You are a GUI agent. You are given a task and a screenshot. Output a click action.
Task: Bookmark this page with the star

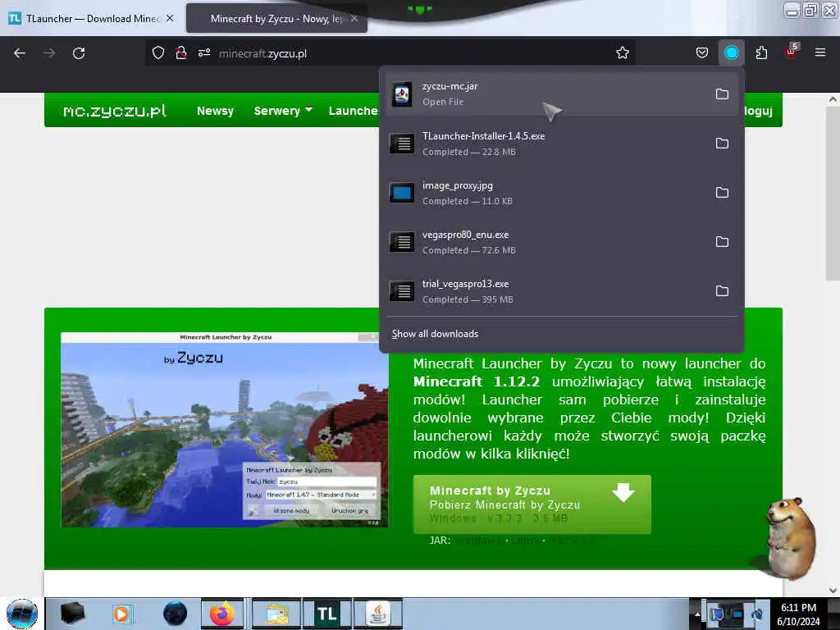[x=622, y=52]
